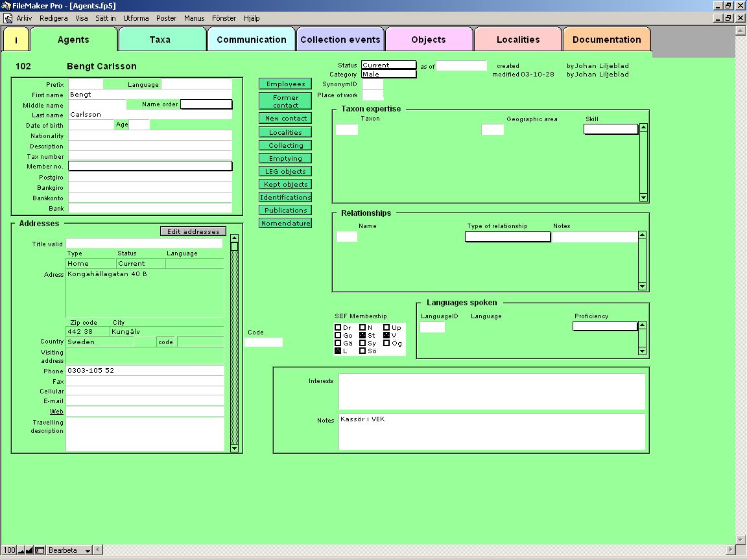
Task: Click the zoom out mountain icon
Action: [21, 550]
